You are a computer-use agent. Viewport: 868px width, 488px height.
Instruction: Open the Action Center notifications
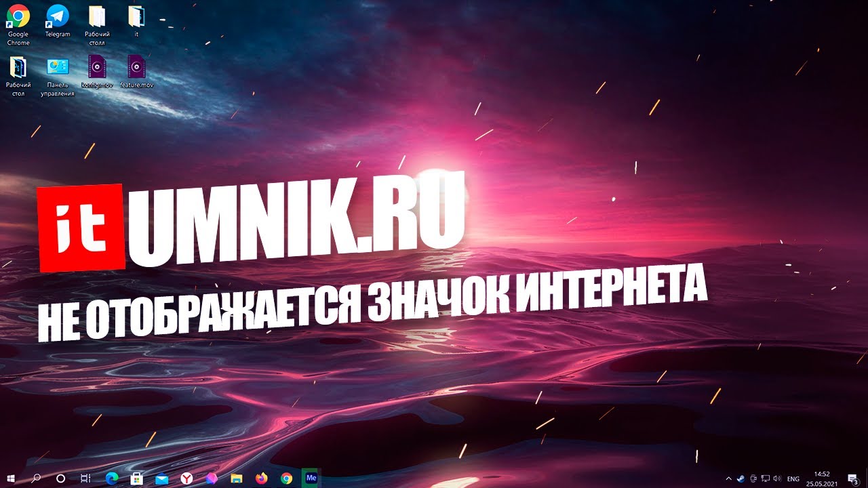pyautogui.click(x=853, y=479)
